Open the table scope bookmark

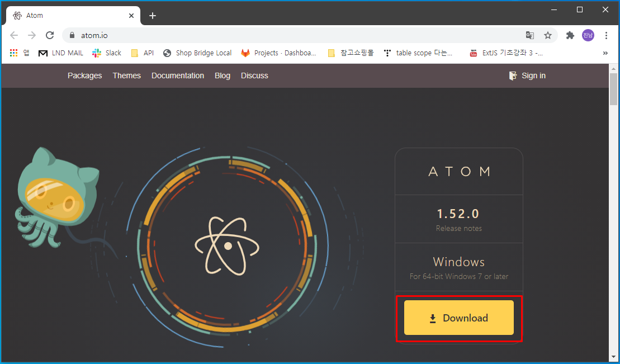[x=418, y=53]
